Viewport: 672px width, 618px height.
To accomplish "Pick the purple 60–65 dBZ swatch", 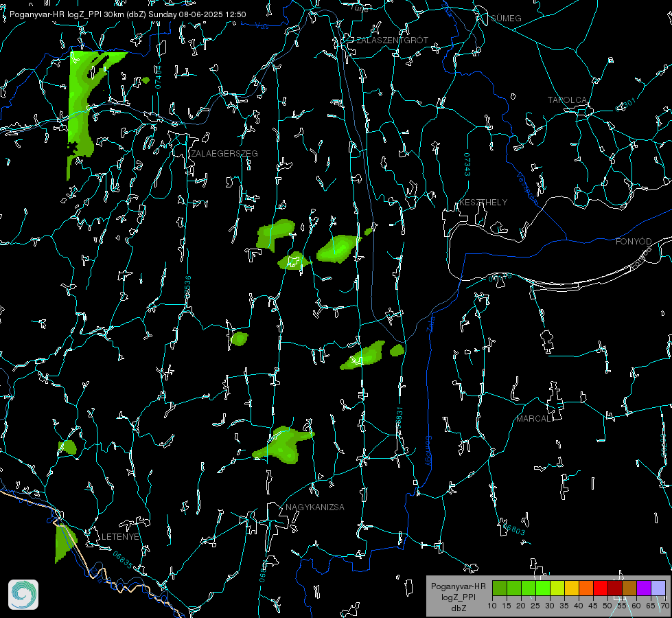I will [644, 588].
